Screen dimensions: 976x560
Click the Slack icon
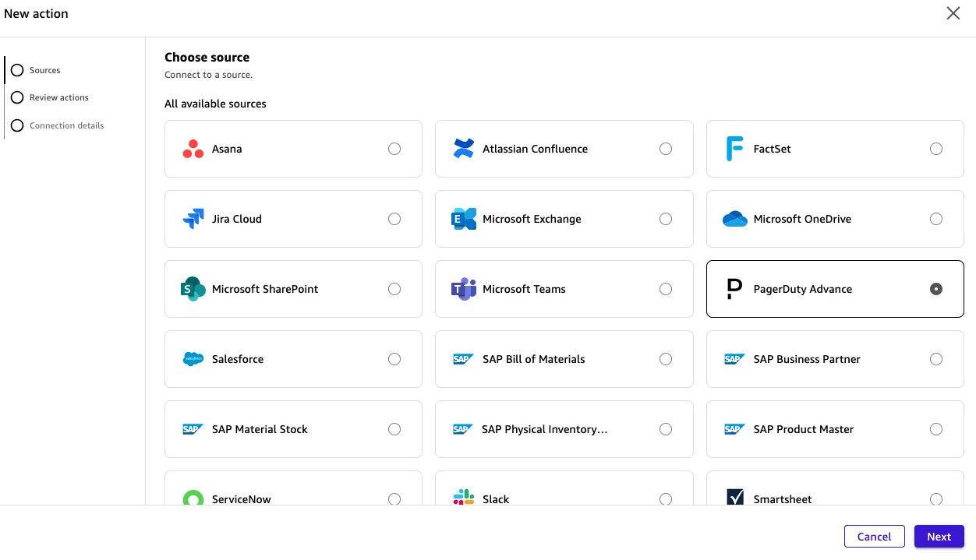tap(463, 499)
